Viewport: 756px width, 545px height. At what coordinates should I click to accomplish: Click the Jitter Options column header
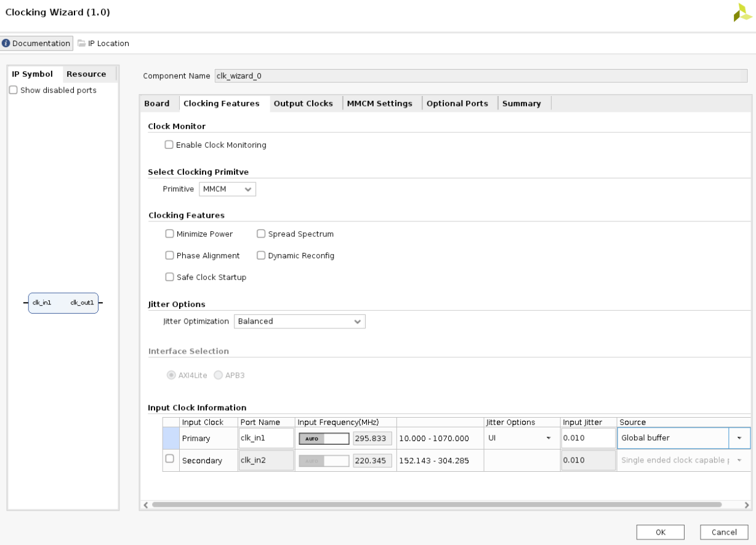(522, 422)
